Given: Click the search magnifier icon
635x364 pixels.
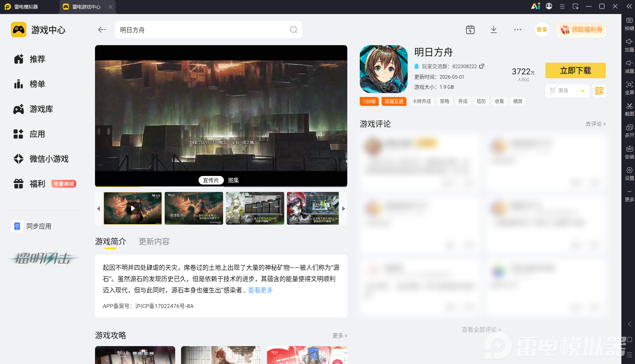Looking at the screenshot, I should coord(294,30).
